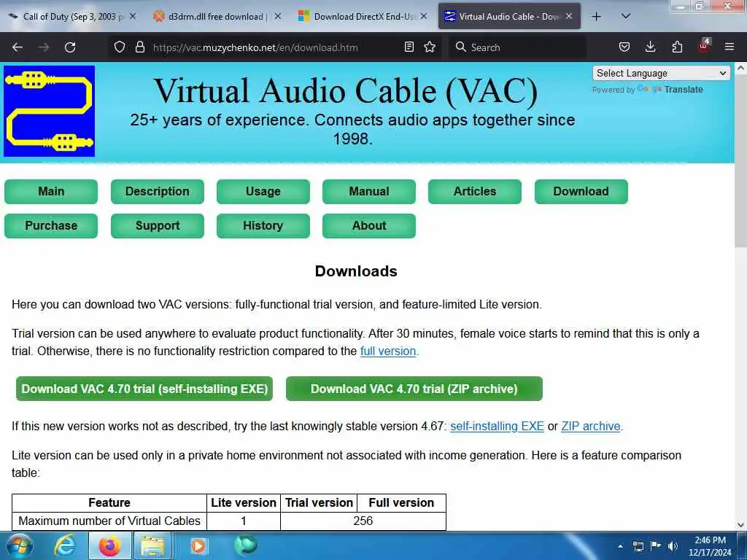Image resolution: width=747 pixels, height=560 pixels.
Task: Click the green round app taskbar icon
Action: coord(246,545)
